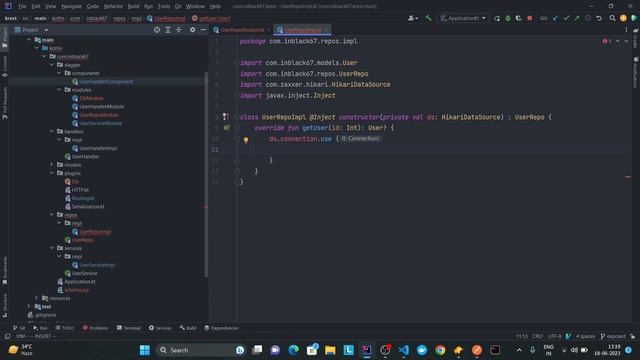
Task: Click the Git push arrow icon
Action: [x=577, y=18]
